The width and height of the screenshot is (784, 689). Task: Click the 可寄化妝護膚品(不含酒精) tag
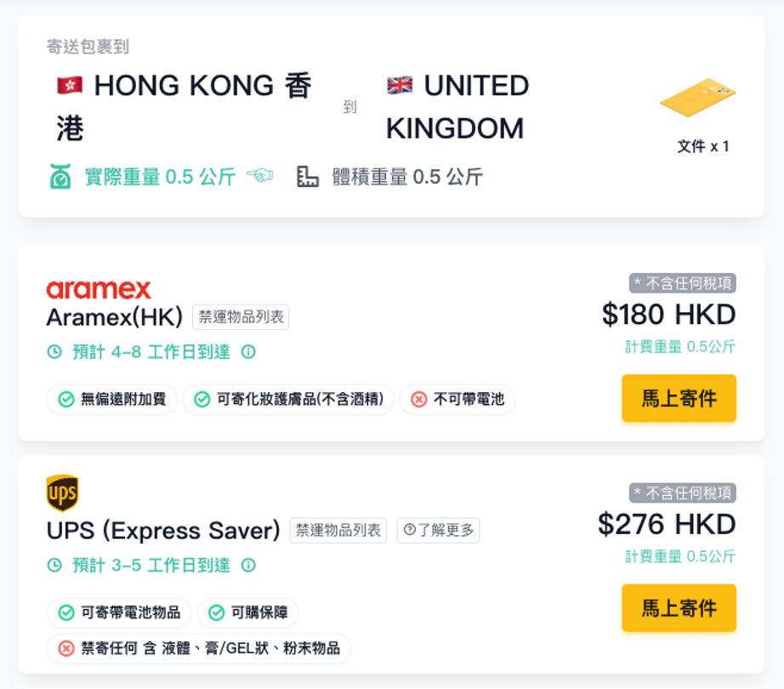point(288,399)
